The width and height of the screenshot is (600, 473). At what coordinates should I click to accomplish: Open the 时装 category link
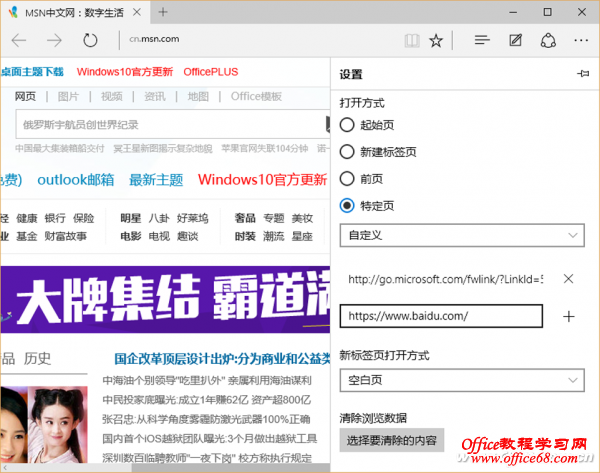point(245,236)
